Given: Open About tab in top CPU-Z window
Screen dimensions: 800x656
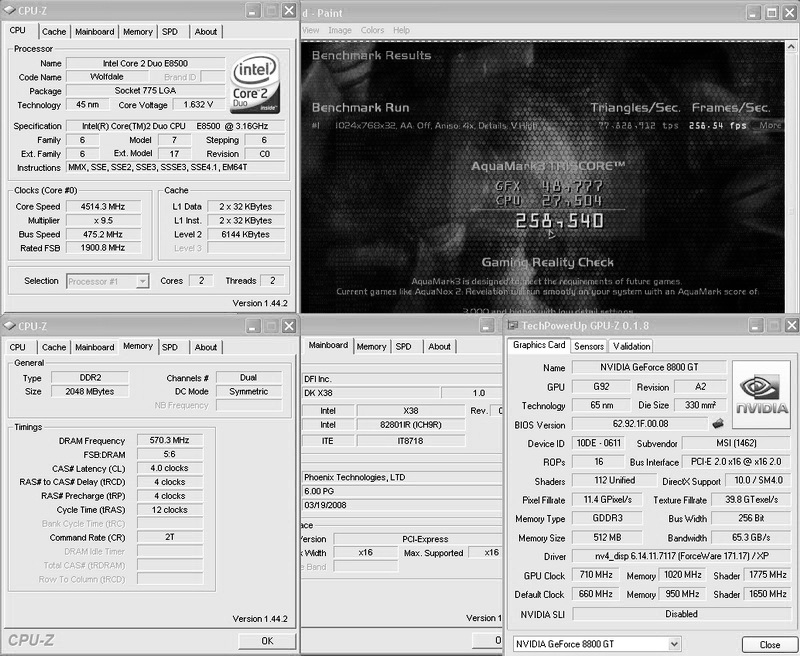Looking at the screenshot, I should tap(206, 32).
